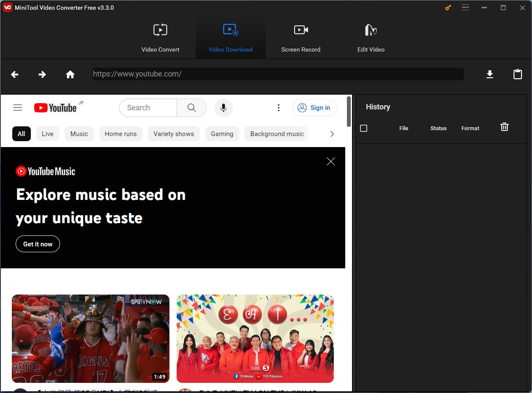
Task: Return to homepage with the home icon
Action: [x=70, y=74]
